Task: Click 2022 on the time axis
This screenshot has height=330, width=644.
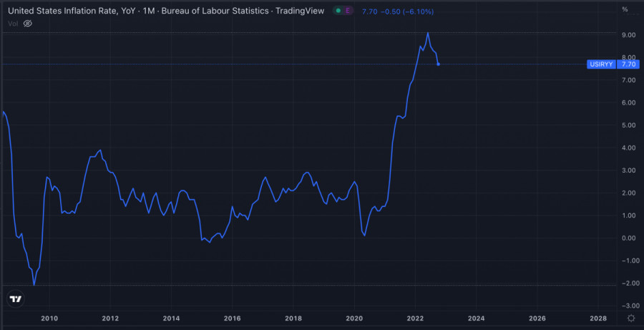Action: pos(415,319)
